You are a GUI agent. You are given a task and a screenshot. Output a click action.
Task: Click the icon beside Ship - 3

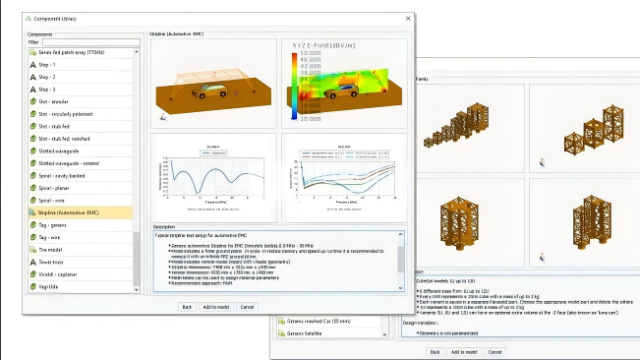33,89
